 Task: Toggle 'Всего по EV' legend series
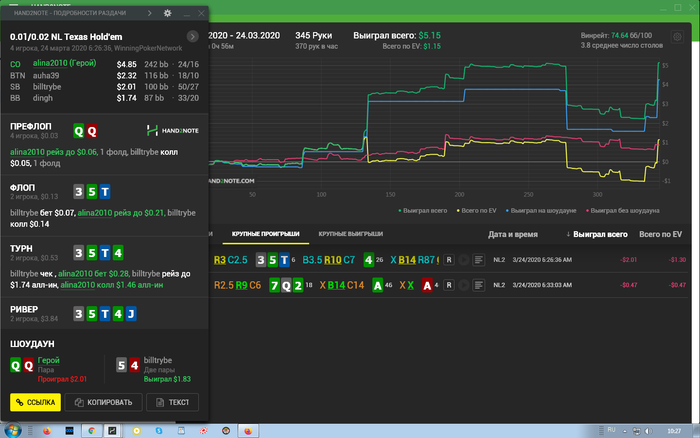[476, 211]
